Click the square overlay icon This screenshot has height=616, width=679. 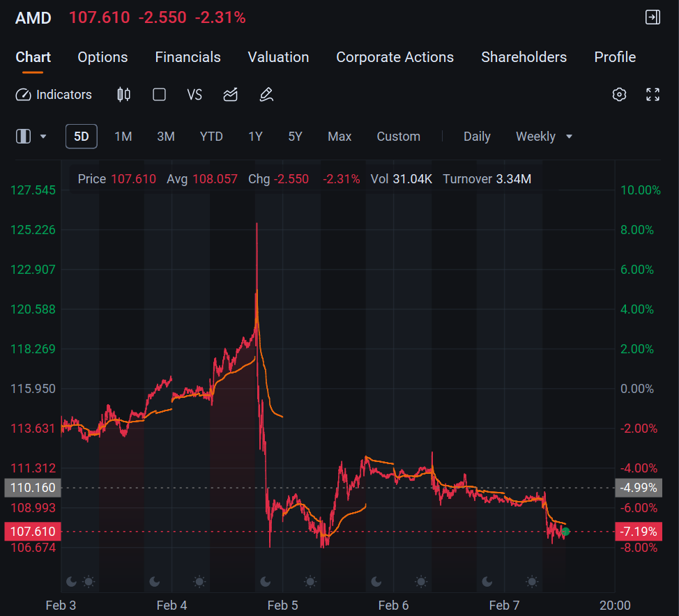point(160,94)
